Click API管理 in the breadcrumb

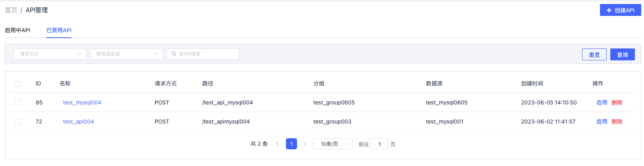[x=36, y=10]
